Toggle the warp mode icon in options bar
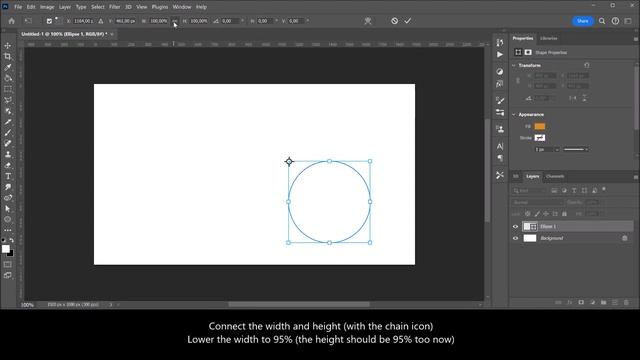 coord(368,21)
